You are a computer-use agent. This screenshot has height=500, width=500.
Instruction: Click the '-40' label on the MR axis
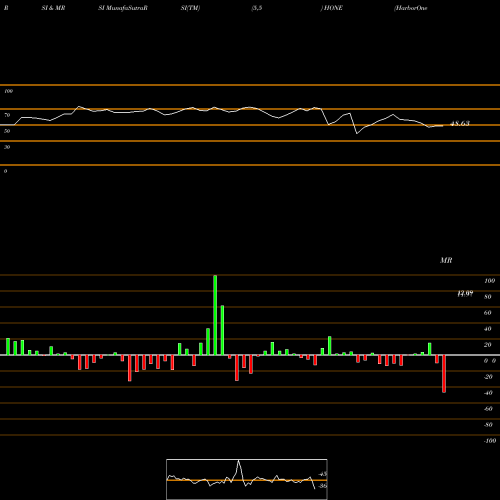[488, 393]
